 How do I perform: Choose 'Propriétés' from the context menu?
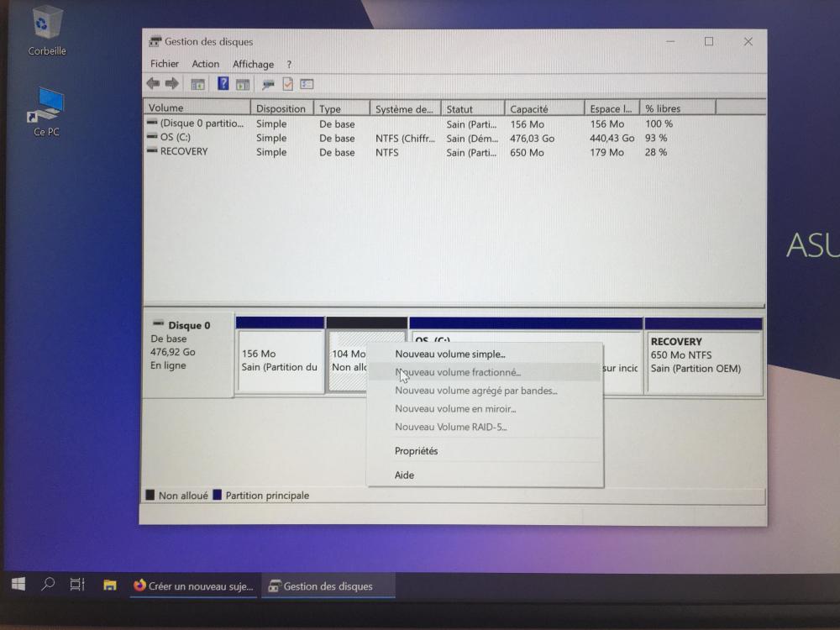pyautogui.click(x=417, y=451)
